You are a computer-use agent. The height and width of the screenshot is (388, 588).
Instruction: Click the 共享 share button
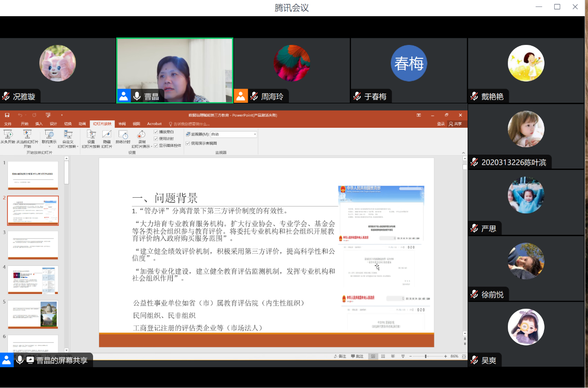pos(456,124)
